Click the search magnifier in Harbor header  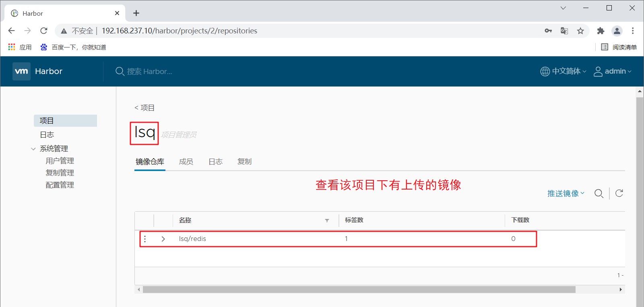pos(120,71)
